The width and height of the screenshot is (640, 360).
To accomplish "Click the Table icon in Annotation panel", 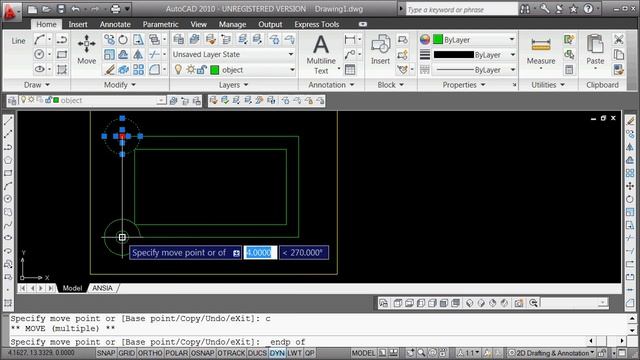I will (350, 69).
